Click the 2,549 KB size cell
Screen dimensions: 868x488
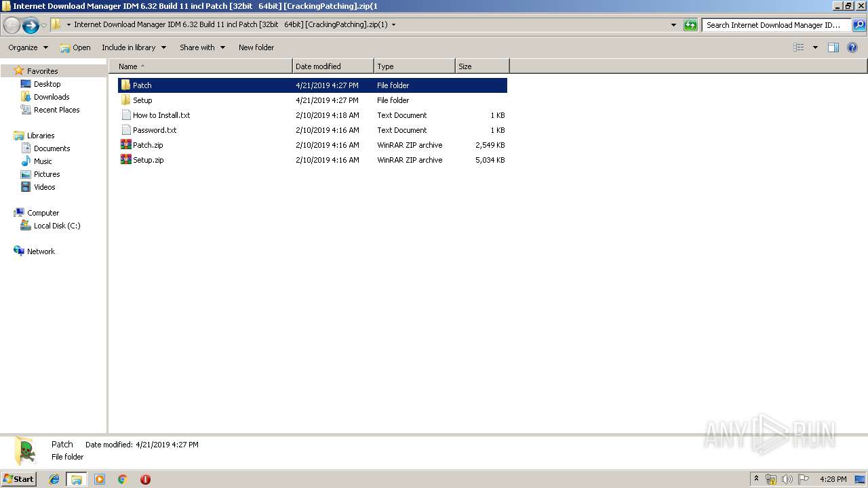click(490, 145)
